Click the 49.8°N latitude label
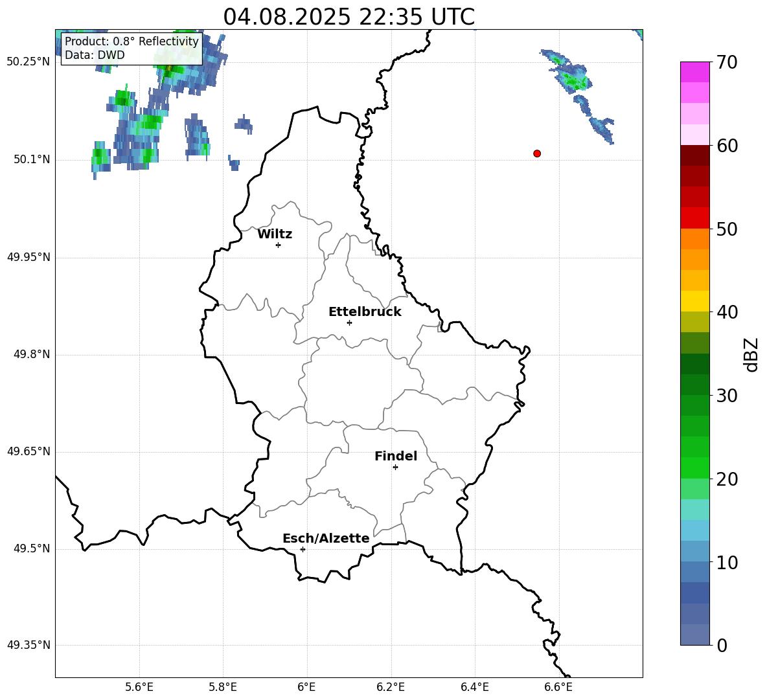 click(x=32, y=354)
